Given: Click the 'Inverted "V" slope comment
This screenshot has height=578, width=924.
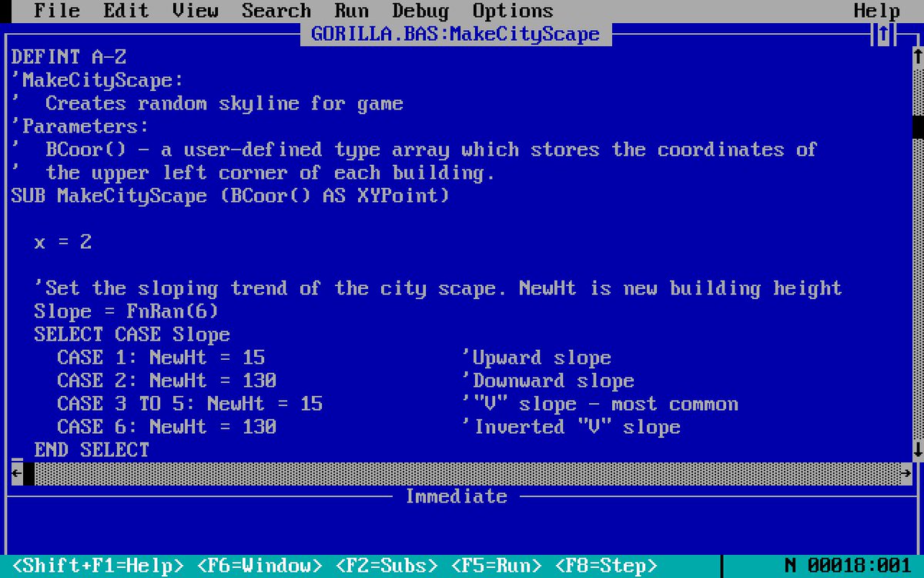Looking at the screenshot, I should (x=571, y=427).
